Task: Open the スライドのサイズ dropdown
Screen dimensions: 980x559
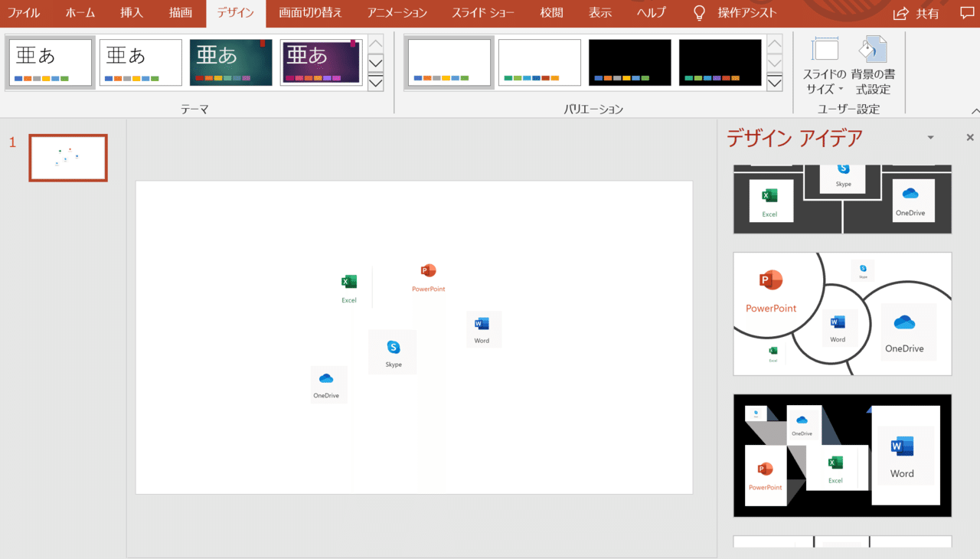Action: (x=825, y=66)
